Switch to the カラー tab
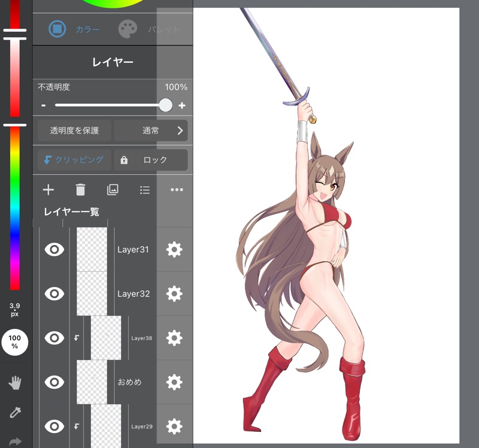Screen dimensions: 479x448 74,29
